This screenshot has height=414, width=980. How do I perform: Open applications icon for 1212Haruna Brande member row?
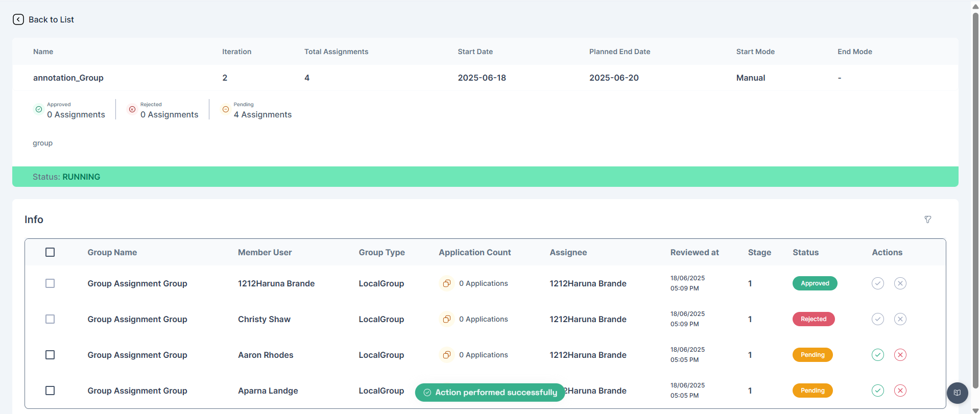(x=446, y=283)
